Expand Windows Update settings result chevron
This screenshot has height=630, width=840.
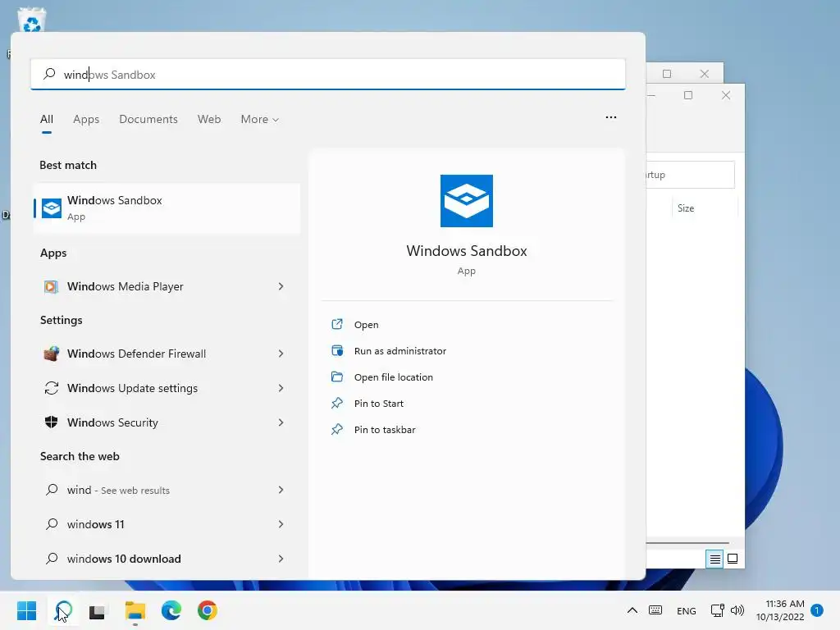(x=281, y=388)
